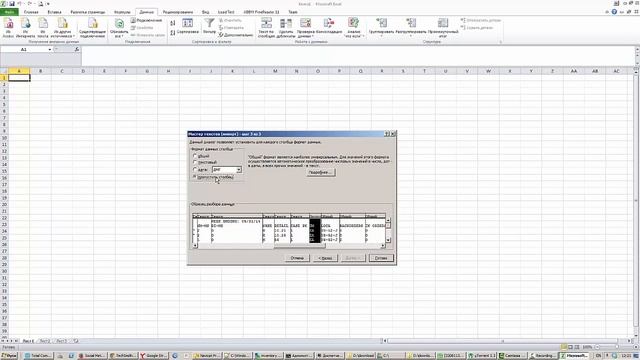Image resolution: width=640 pixels, height=360 pixels.
Task: Switch to the Page Layout ribbon tab
Action: [x=88, y=12]
